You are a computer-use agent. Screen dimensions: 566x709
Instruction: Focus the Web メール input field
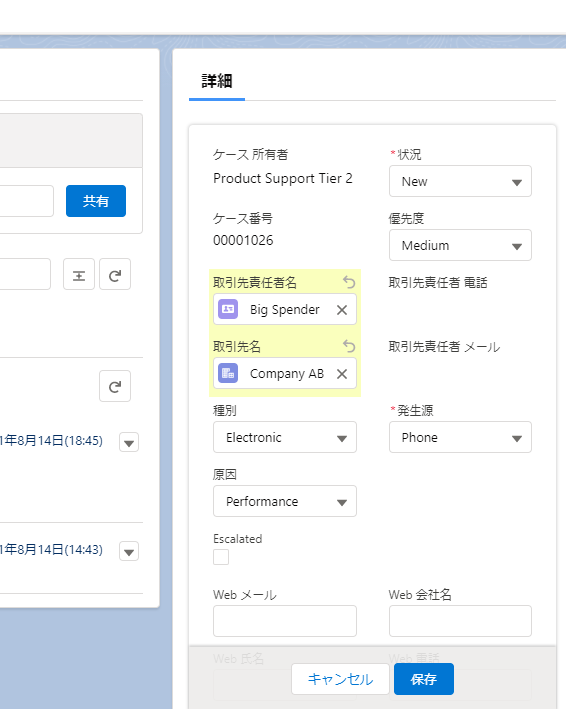(x=285, y=621)
